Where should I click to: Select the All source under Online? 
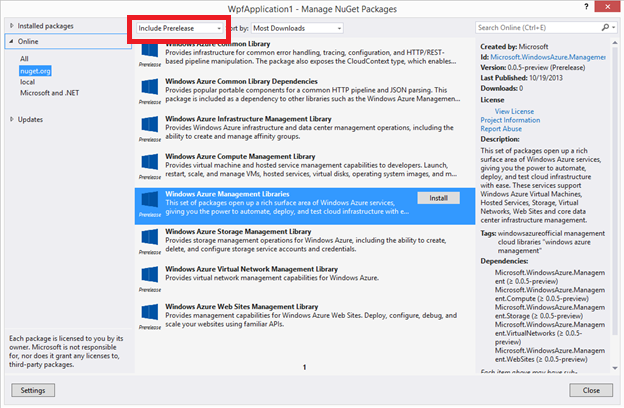coord(24,59)
